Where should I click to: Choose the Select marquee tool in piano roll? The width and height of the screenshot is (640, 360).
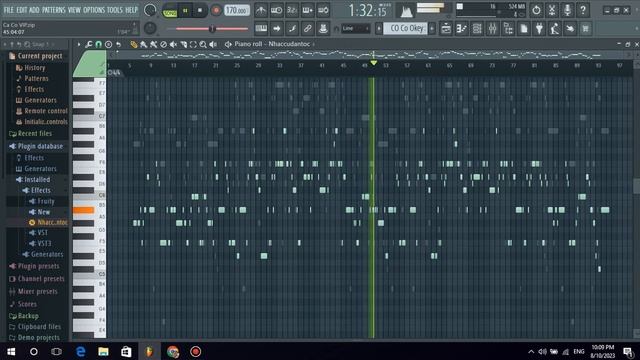coord(193,44)
